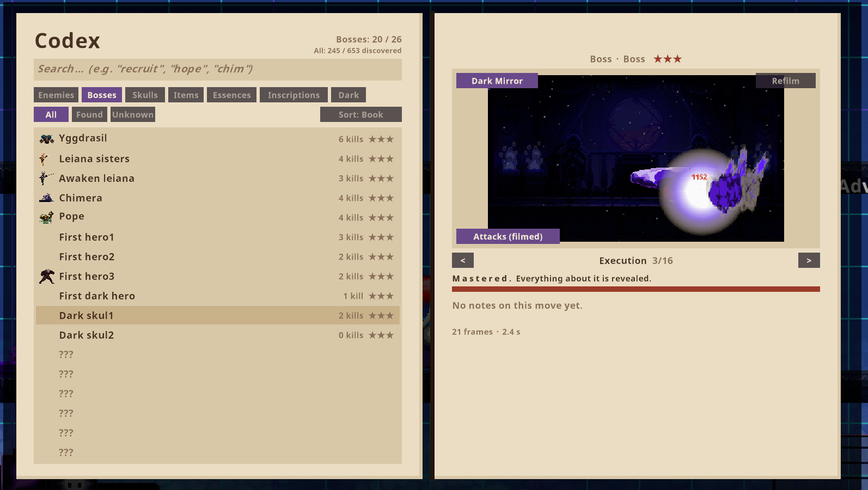Select the Chimera entry
This screenshot has height=490, width=868.
pos(218,198)
